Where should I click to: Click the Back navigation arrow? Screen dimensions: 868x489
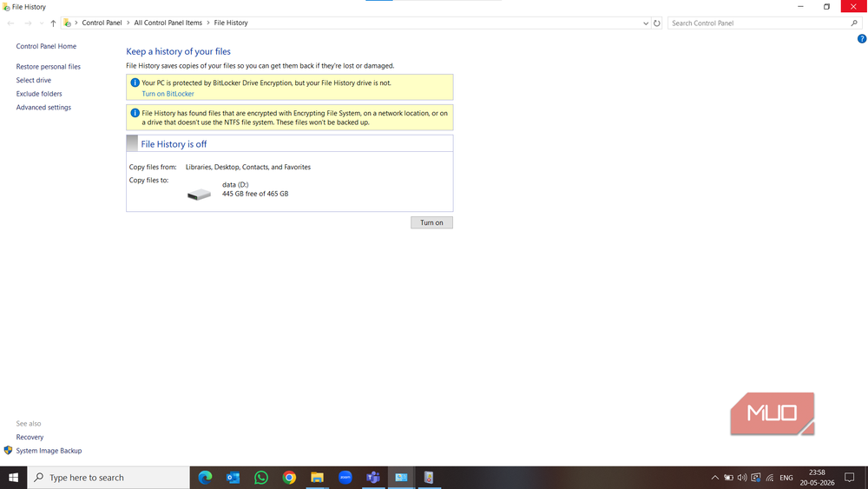click(x=10, y=23)
